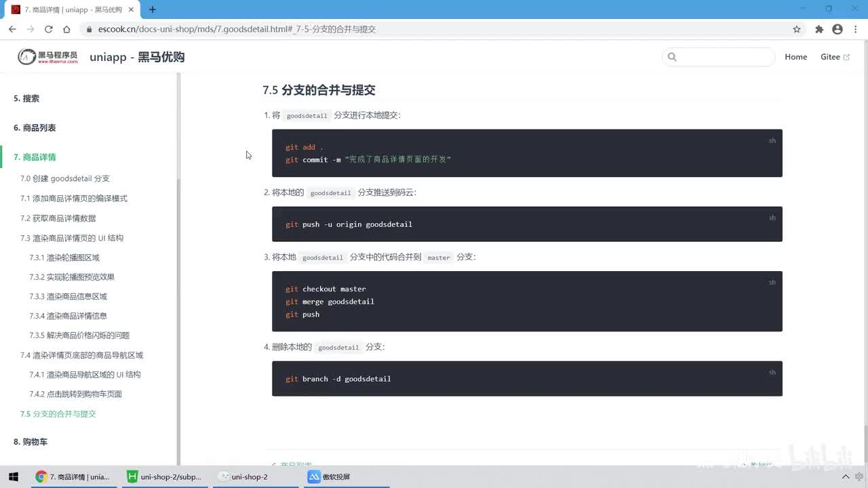Go to 7.5 分支的合并与提交

(58, 413)
